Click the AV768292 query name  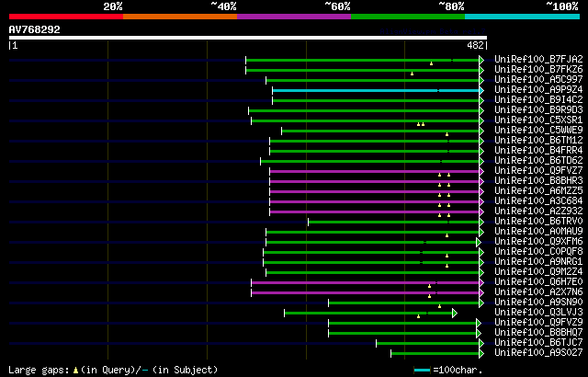(35, 30)
